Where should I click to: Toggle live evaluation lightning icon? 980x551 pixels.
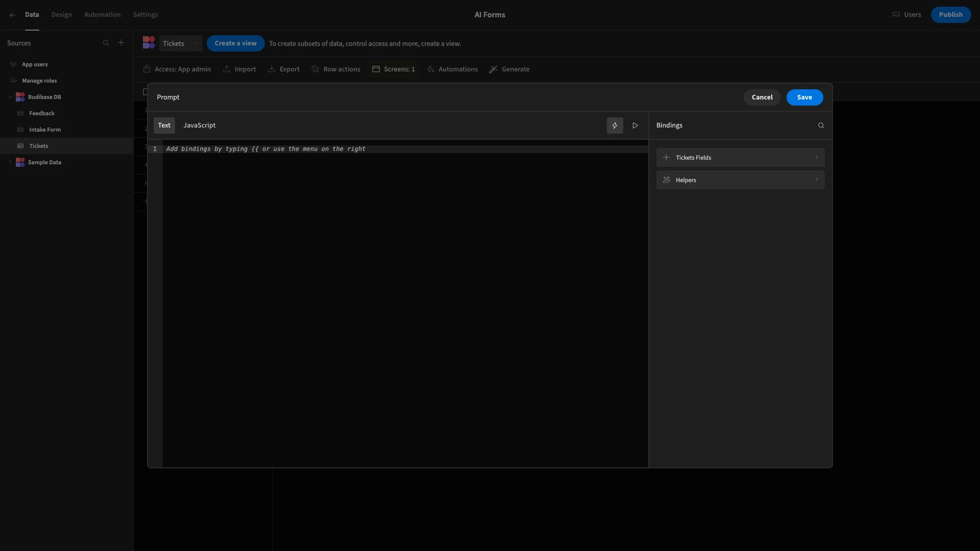point(615,126)
